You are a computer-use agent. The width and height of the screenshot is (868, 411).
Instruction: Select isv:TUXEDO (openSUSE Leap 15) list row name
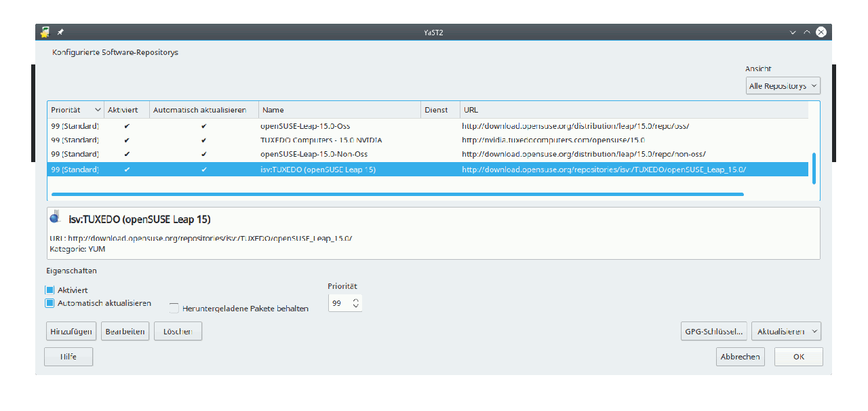point(318,170)
